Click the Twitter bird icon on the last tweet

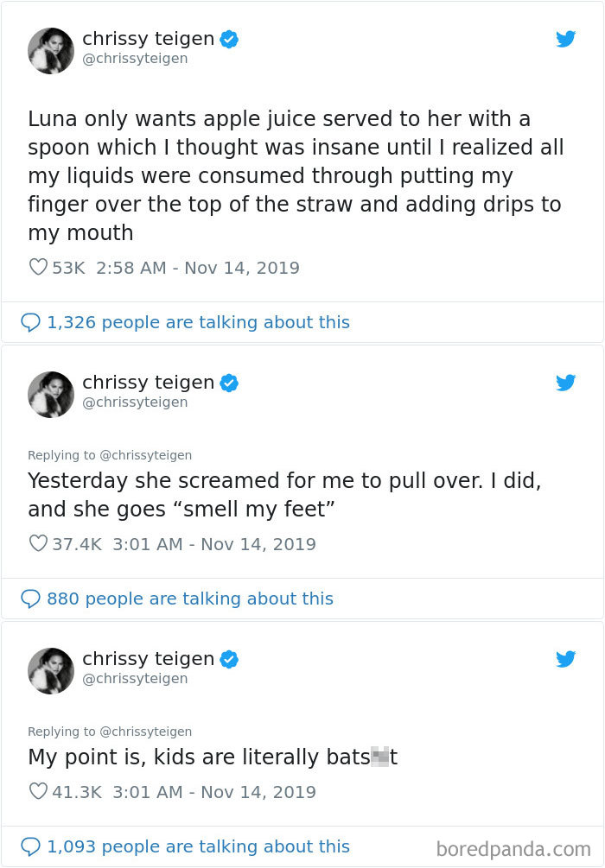[x=566, y=659]
